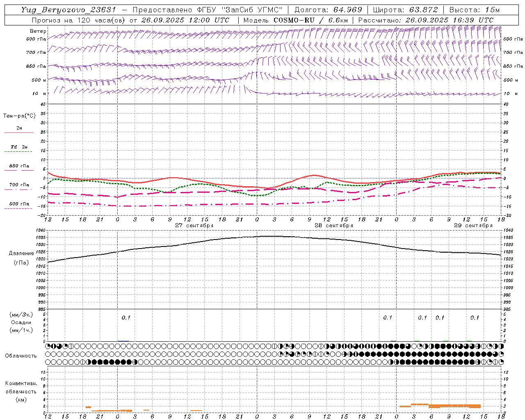Click the 2м red line legend sample
The width and height of the screenshot is (525, 420).
[19, 132]
